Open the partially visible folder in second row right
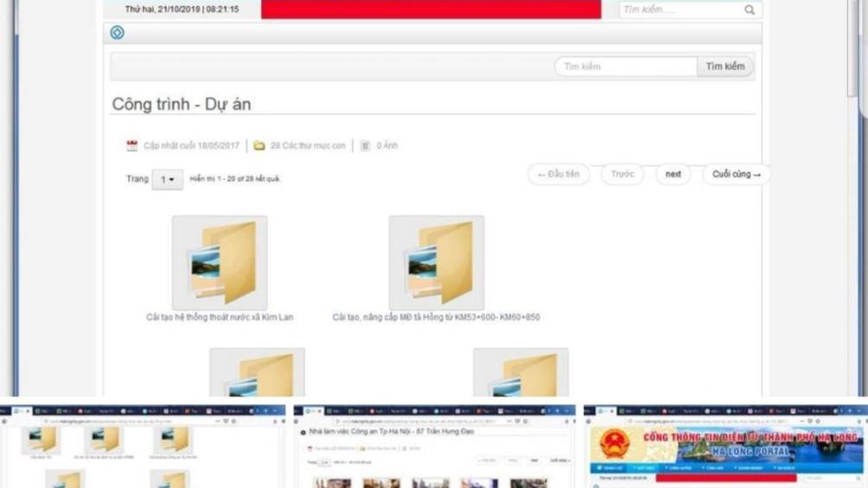This screenshot has height=488, width=868. point(520,373)
